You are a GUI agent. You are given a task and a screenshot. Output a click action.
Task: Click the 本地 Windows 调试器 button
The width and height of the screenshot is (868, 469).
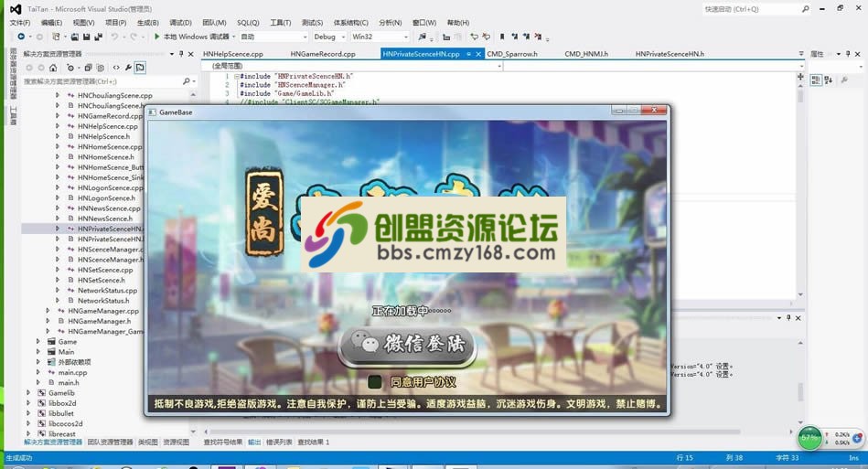click(196, 37)
